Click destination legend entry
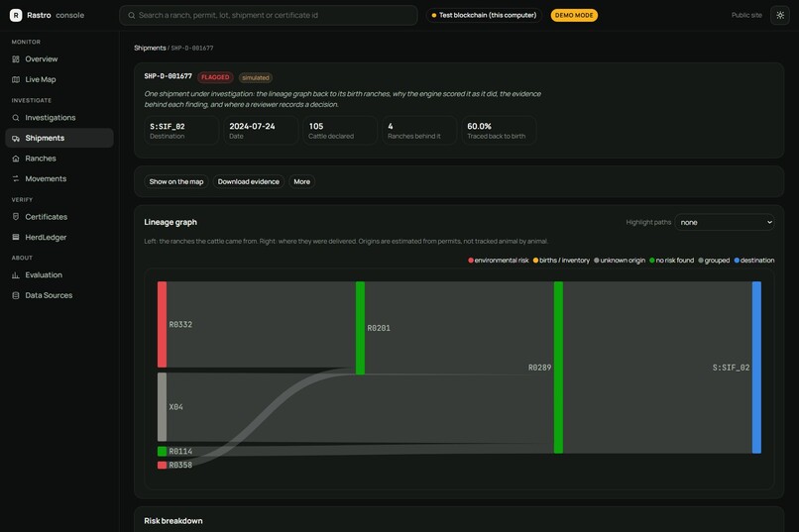799x532 pixels. (754, 261)
